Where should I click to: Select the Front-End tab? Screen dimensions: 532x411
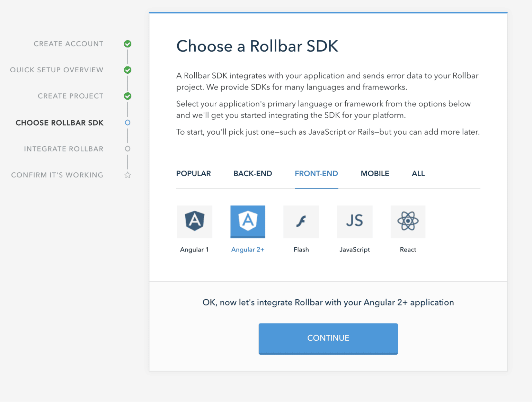tap(316, 174)
